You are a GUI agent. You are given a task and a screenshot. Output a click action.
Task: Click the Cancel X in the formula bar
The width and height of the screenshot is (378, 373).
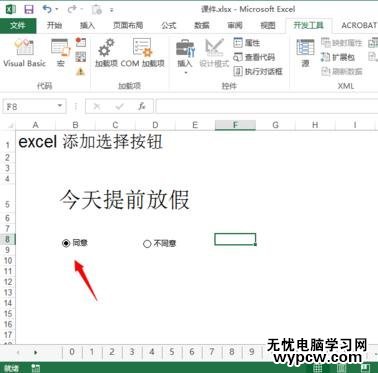[97, 107]
